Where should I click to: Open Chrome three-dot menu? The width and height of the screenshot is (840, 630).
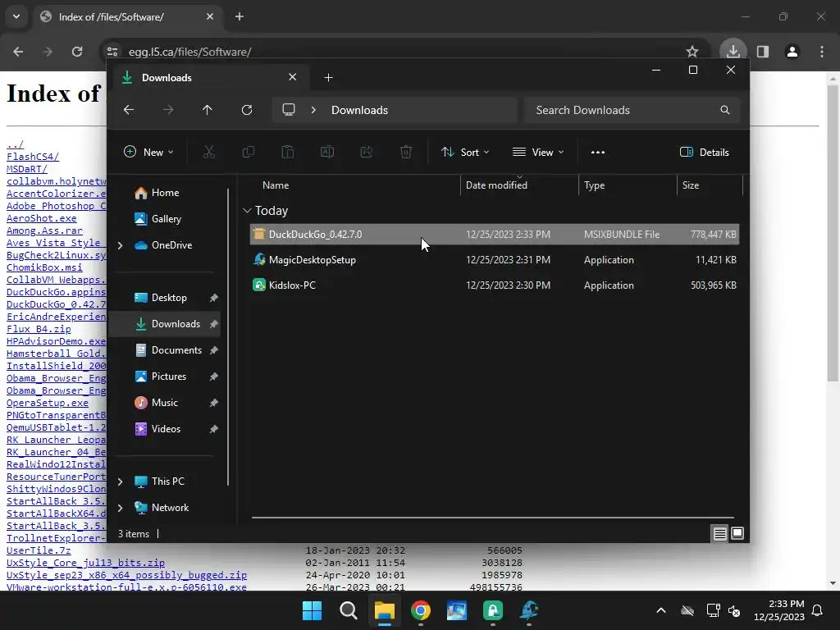click(822, 52)
